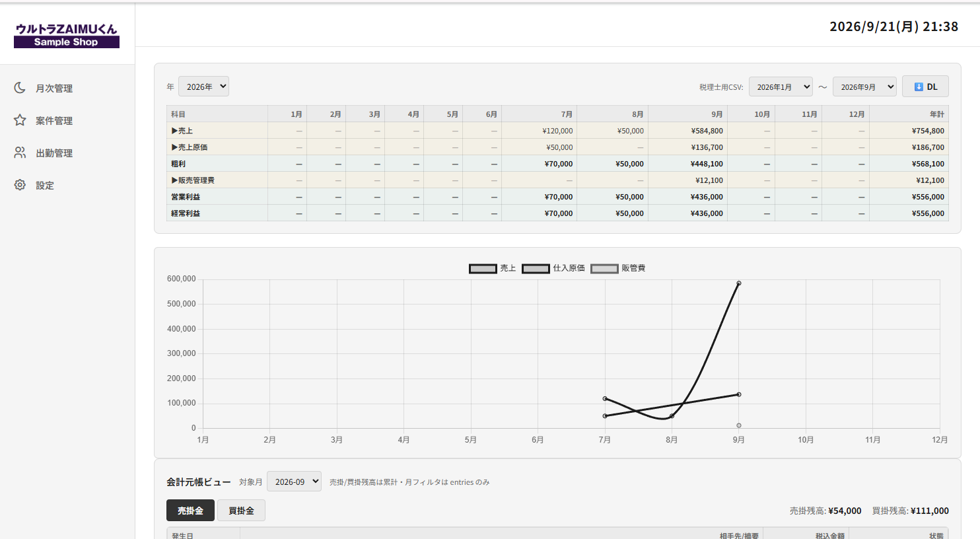The width and height of the screenshot is (980, 539).
Task: Click the people icon for 出勤管理
Action: click(x=20, y=153)
